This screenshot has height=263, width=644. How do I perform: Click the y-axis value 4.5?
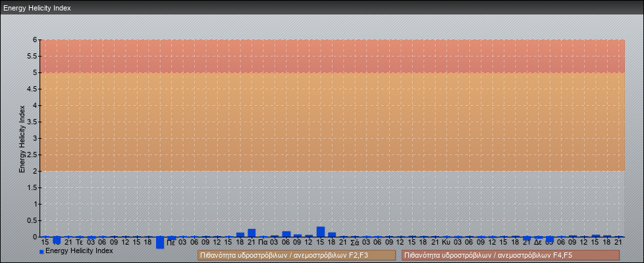(32, 89)
